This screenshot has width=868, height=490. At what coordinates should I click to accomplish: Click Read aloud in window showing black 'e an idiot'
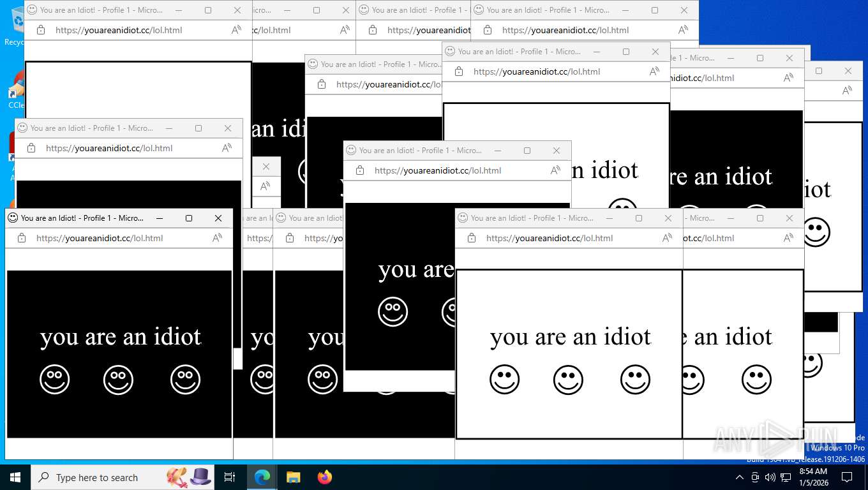click(x=788, y=238)
